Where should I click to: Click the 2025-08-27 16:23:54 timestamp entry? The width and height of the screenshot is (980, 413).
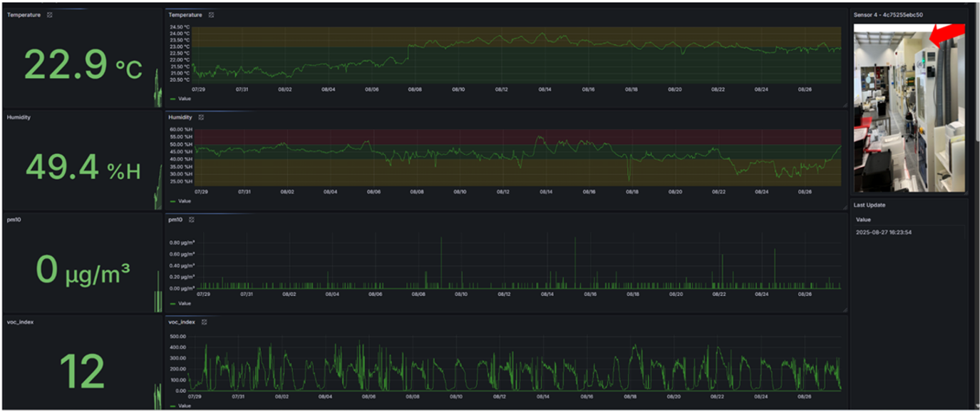(884, 232)
